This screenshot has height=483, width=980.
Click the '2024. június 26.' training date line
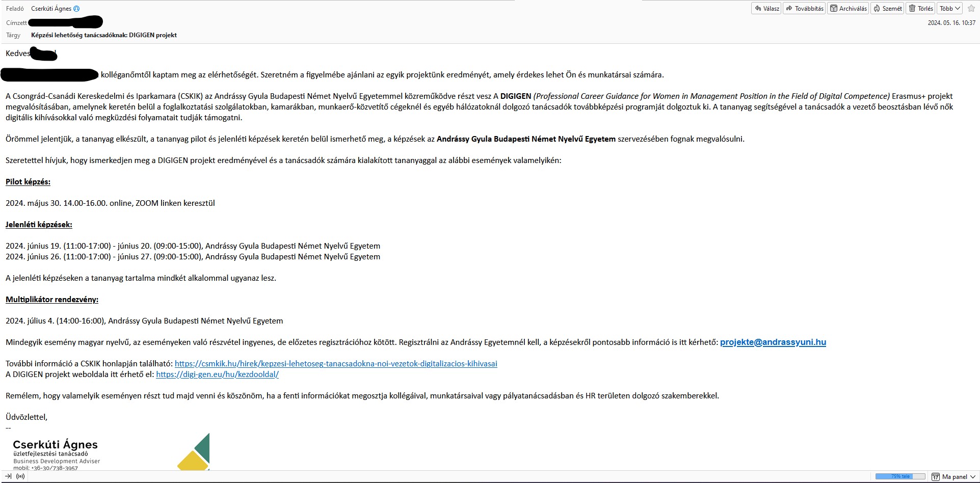193,257
